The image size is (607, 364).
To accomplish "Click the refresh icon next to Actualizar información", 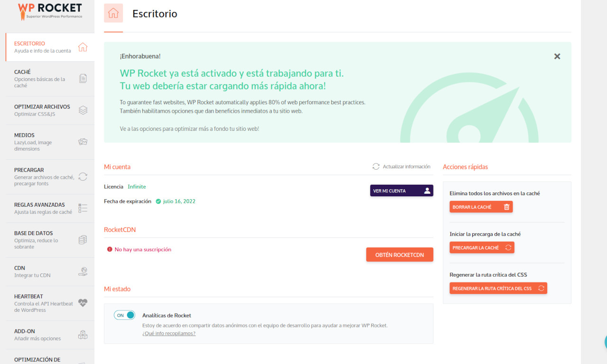I will (x=376, y=166).
